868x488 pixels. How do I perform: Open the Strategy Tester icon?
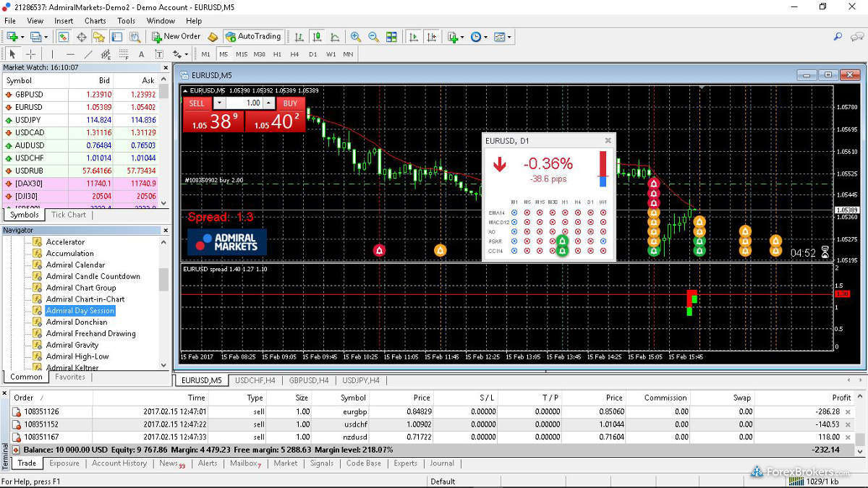pyautogui.click(x=135, y=36)
